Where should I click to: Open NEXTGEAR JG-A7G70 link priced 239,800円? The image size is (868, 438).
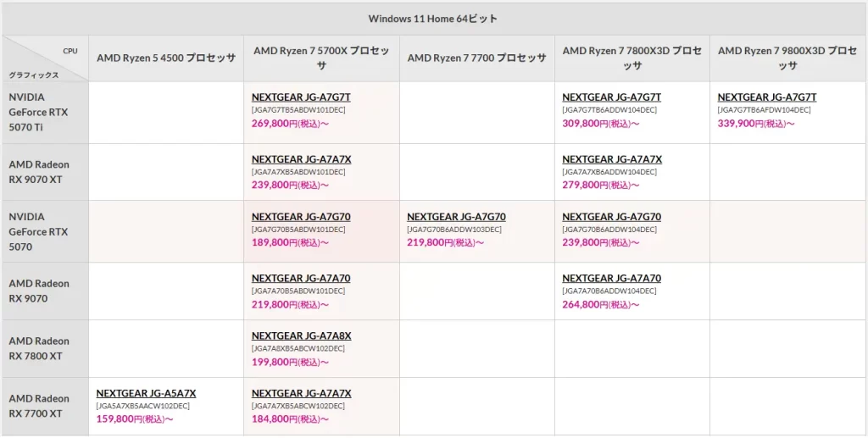click(x=611, y=217)
